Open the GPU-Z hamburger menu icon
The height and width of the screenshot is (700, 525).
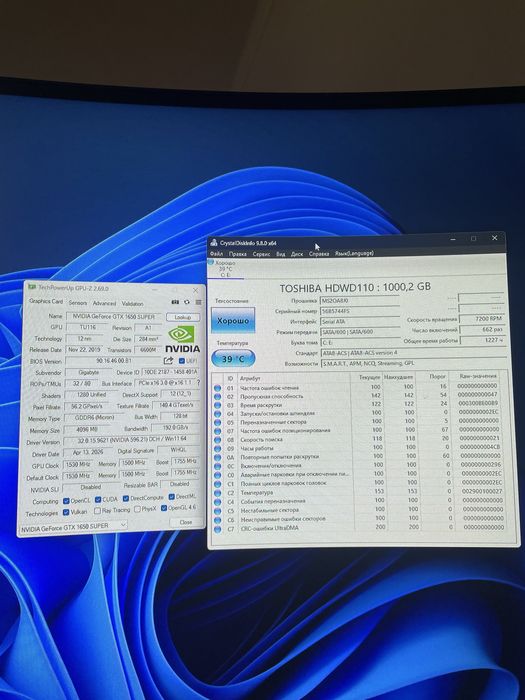(x=198, y=302)
